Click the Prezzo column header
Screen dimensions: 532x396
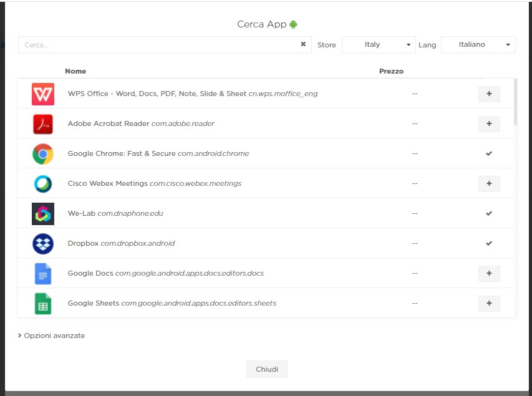tap(391, 71)
